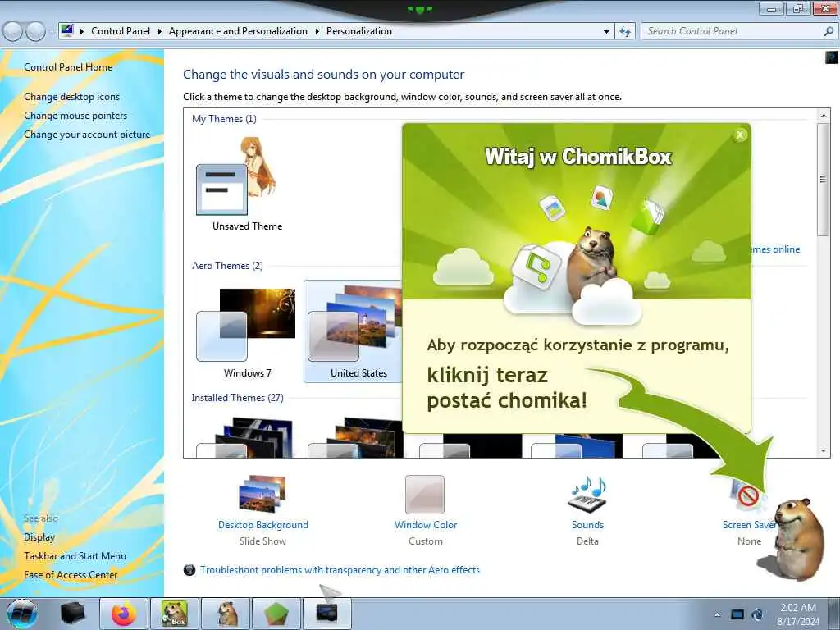Refresh the address bar location
The width and height of the screenshot is (840, 630).
coord(624,31)
